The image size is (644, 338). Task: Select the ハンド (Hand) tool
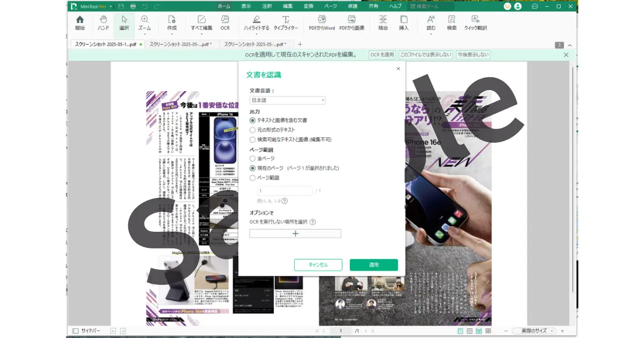click(x=103, y=23)
